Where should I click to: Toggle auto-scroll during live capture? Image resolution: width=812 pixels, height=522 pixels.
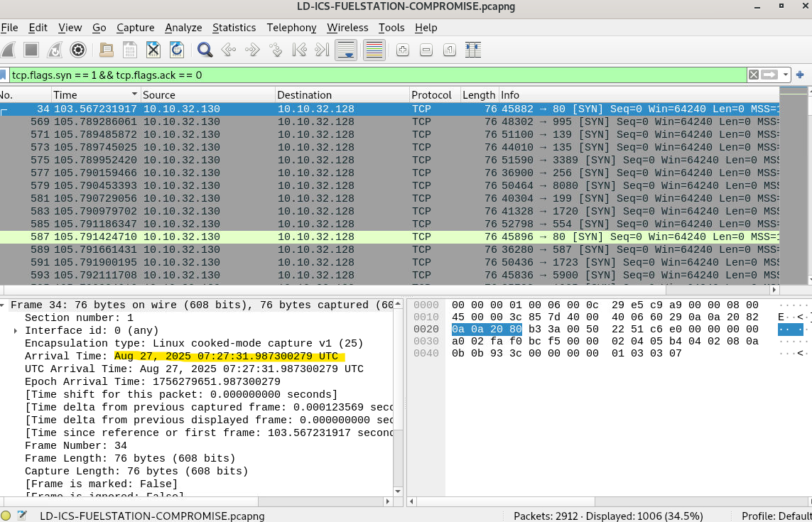pyautogui.click(x=346, y=50)
